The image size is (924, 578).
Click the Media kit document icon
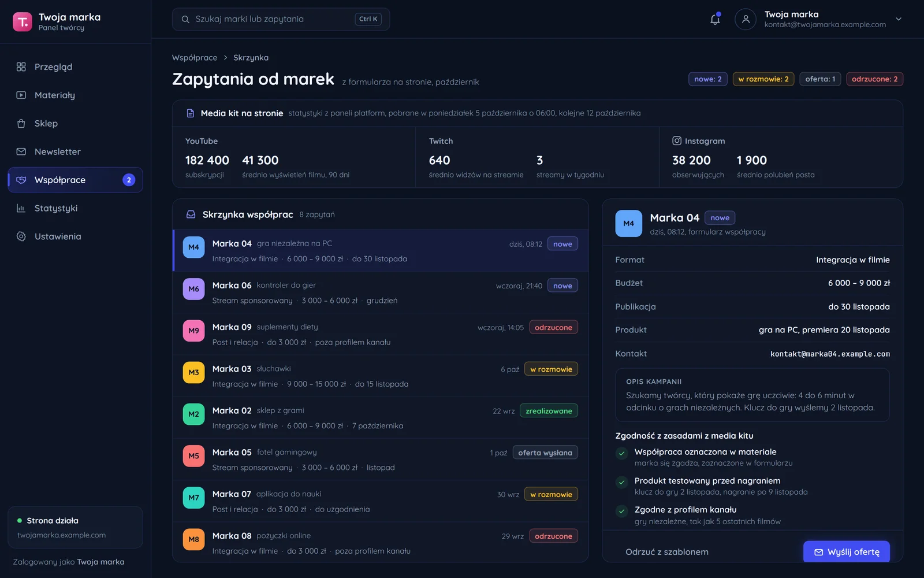point(190,113)
